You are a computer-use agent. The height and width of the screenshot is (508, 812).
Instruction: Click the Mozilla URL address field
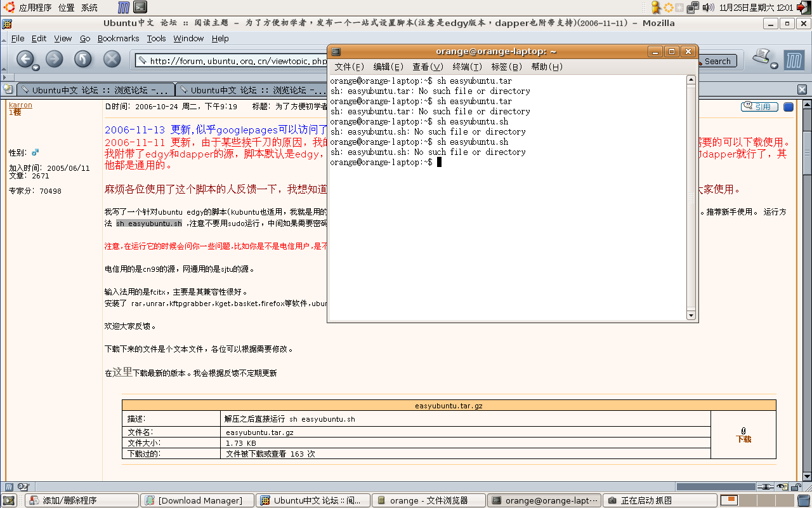pos(232,61)
